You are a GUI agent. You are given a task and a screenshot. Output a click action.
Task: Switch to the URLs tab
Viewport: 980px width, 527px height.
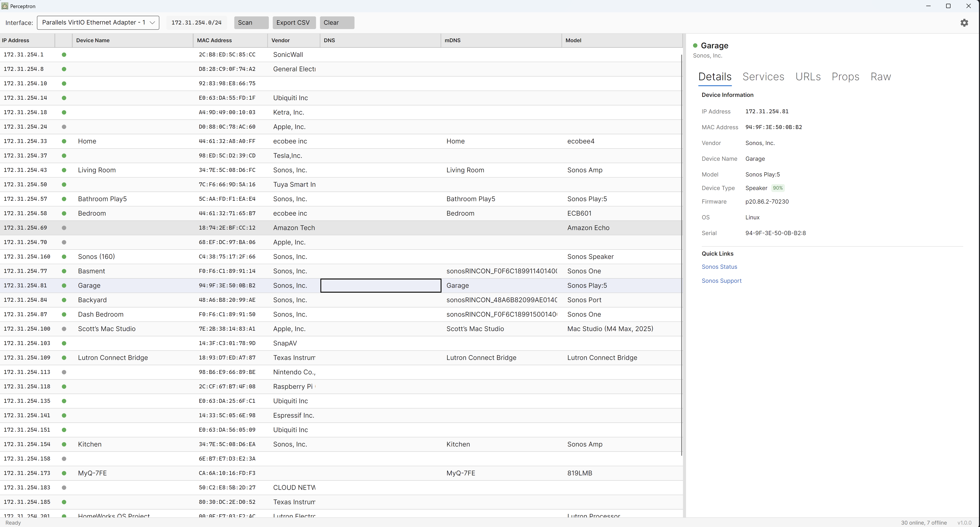[808, 77]
